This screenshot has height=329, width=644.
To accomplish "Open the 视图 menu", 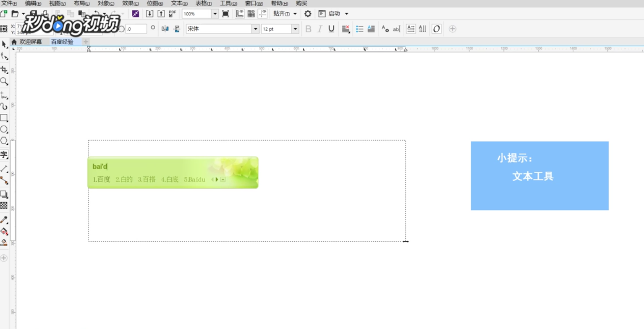I will coord(58,3).
